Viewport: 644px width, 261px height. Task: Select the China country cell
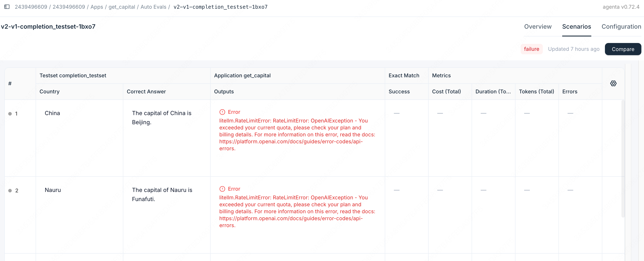click(52, 113)
